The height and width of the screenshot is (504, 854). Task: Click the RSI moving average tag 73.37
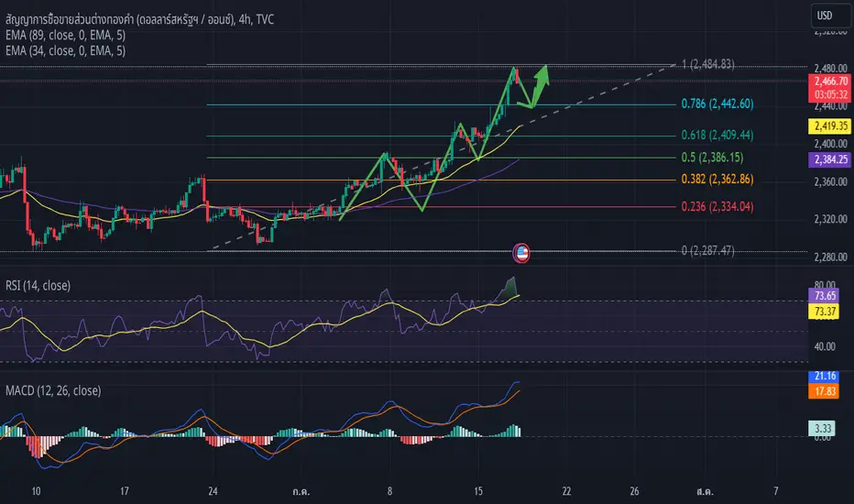(x=824, y=312)
